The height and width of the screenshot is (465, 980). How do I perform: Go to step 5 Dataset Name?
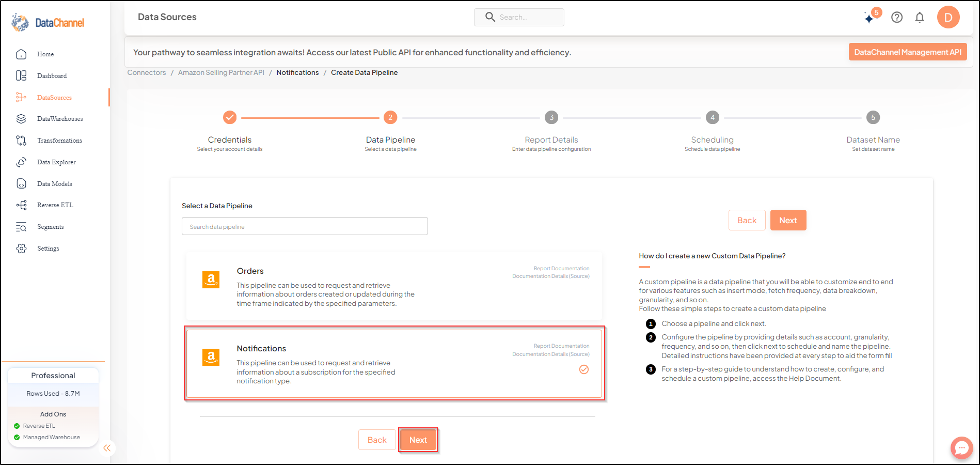873,117
